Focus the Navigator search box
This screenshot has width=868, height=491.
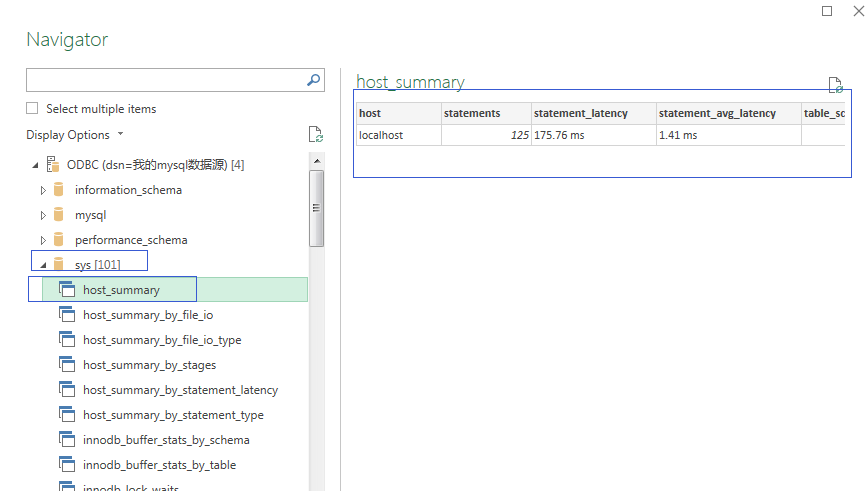175,80
